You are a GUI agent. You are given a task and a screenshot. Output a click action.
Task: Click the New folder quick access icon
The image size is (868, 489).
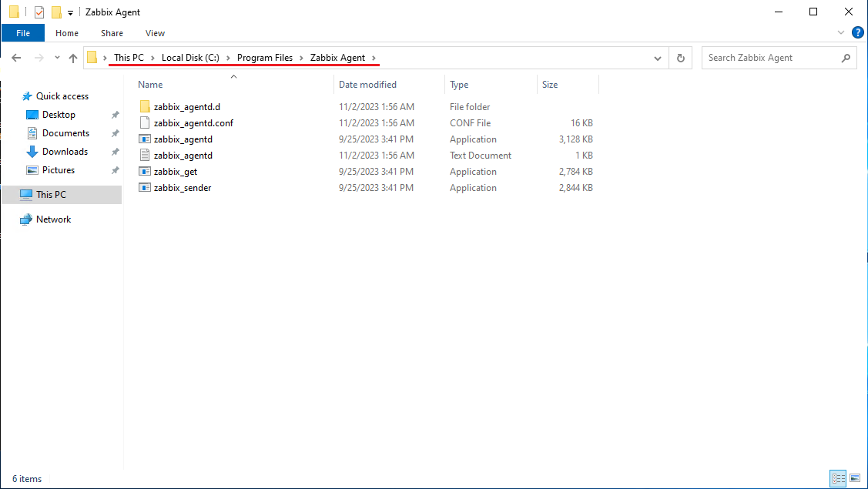pos(56,12)
